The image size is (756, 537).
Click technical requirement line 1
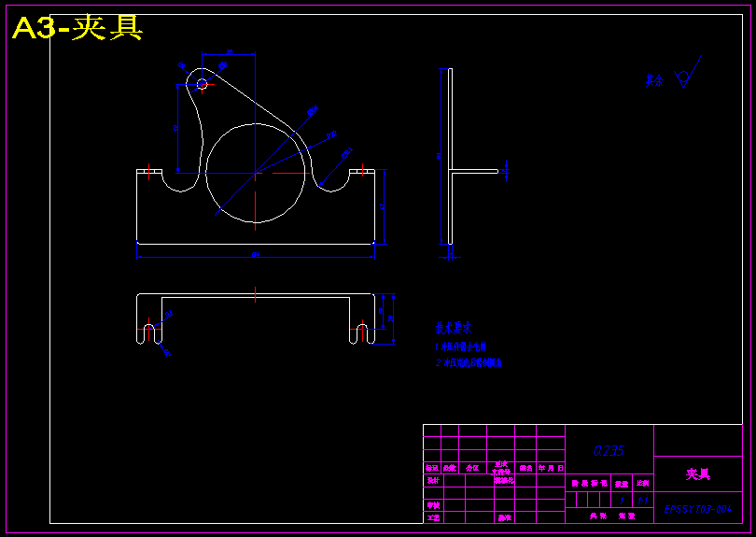[x=460, y=346]
